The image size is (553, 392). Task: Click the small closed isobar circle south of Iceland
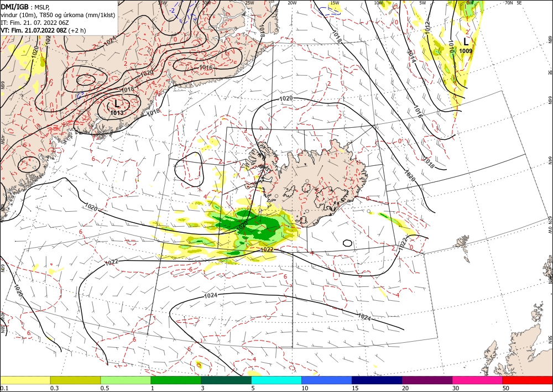[347, 243]
